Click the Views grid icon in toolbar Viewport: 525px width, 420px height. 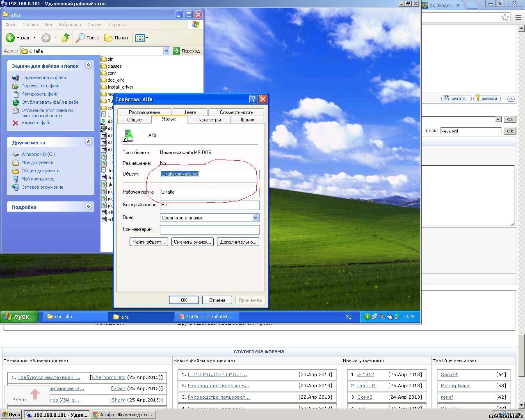click(x=140, y=38)
